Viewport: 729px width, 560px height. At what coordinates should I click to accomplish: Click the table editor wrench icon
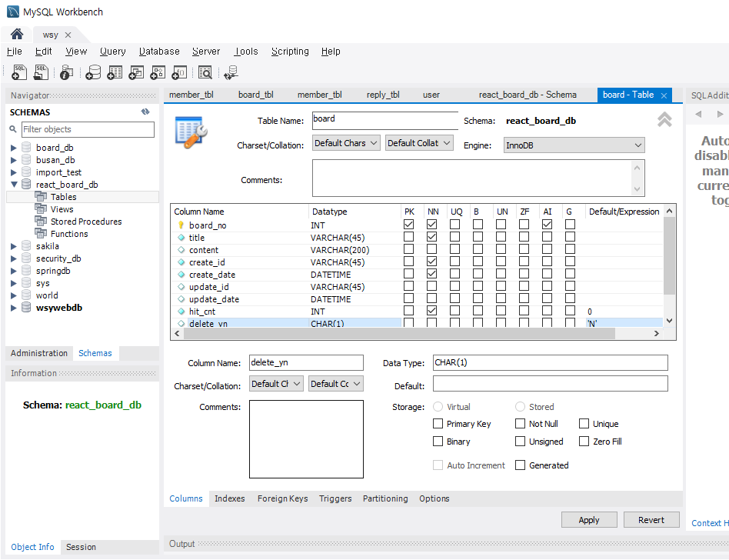(191, 132)
